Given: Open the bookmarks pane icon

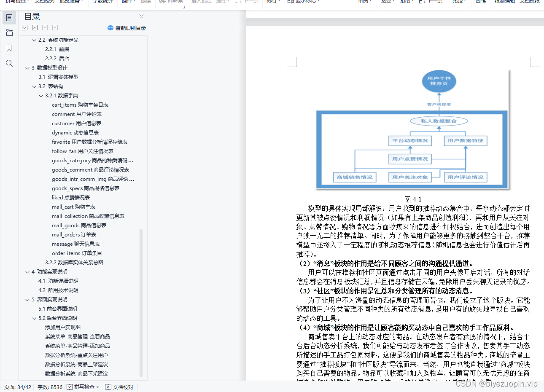Looking at the screenshot, I should pyautogui.click(x=9, y=48).
